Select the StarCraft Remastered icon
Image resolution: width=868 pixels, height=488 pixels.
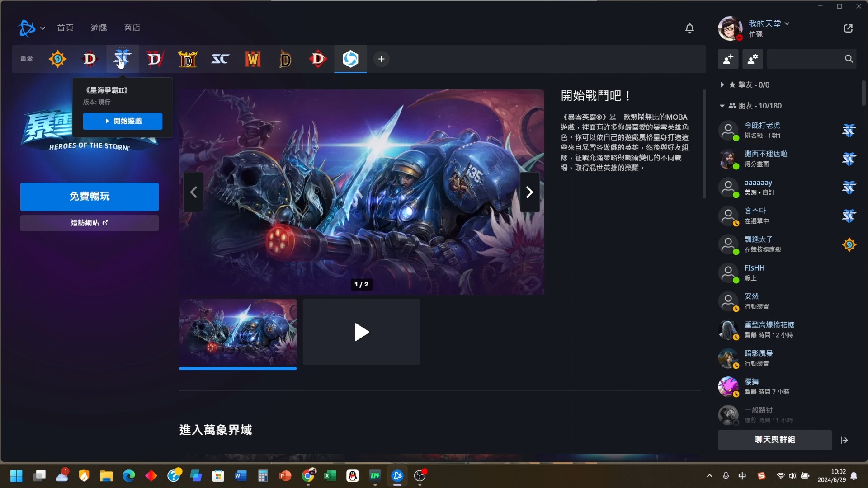tap(220, 59)
